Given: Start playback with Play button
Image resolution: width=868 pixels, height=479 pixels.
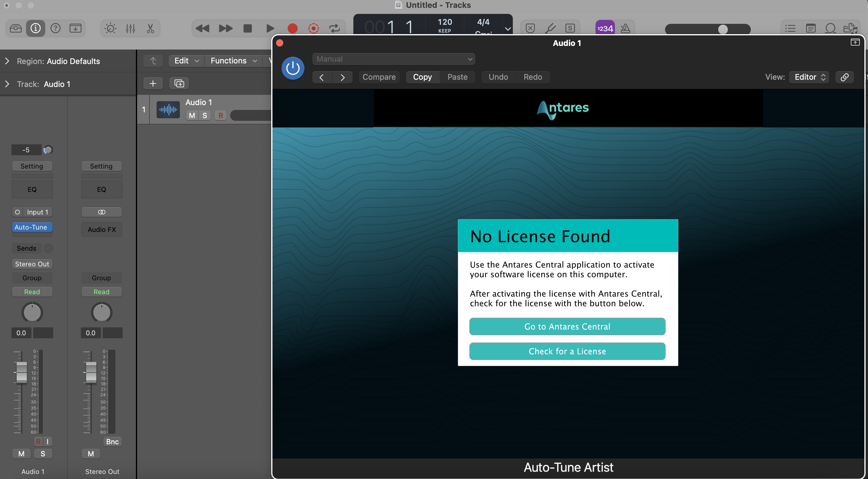Looking at the screenshot, I should click(x=270, y=28).
